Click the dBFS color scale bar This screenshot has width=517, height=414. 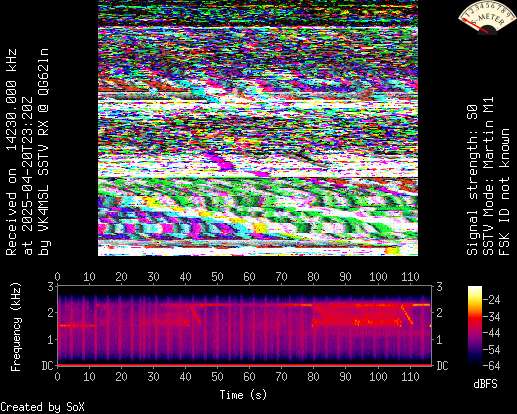point(475,326)
